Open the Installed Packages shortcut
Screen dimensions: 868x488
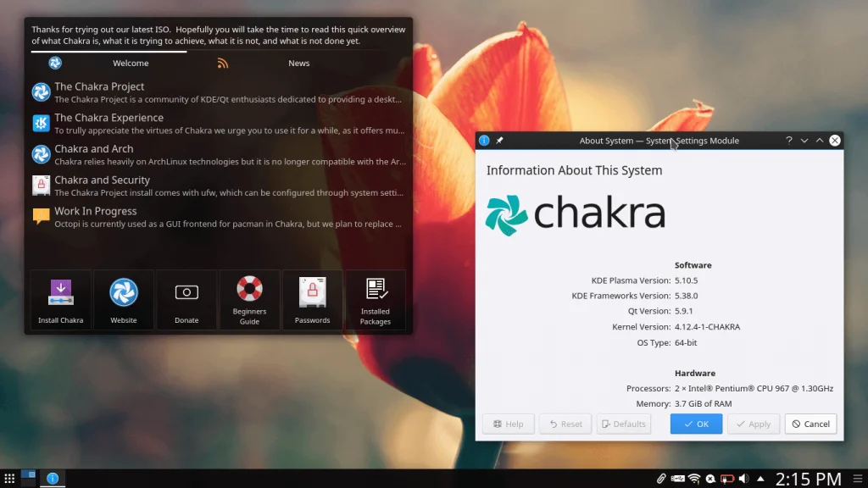[x=376, y=300]
